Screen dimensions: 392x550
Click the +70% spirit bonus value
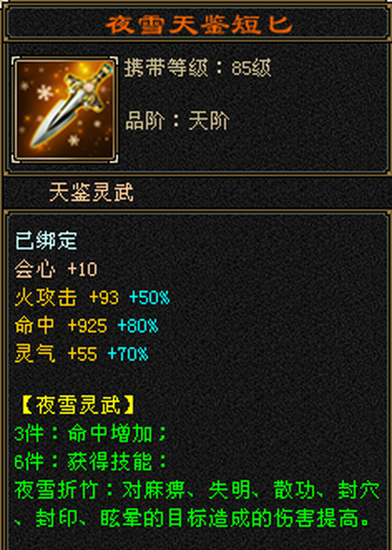click(128, 354)
